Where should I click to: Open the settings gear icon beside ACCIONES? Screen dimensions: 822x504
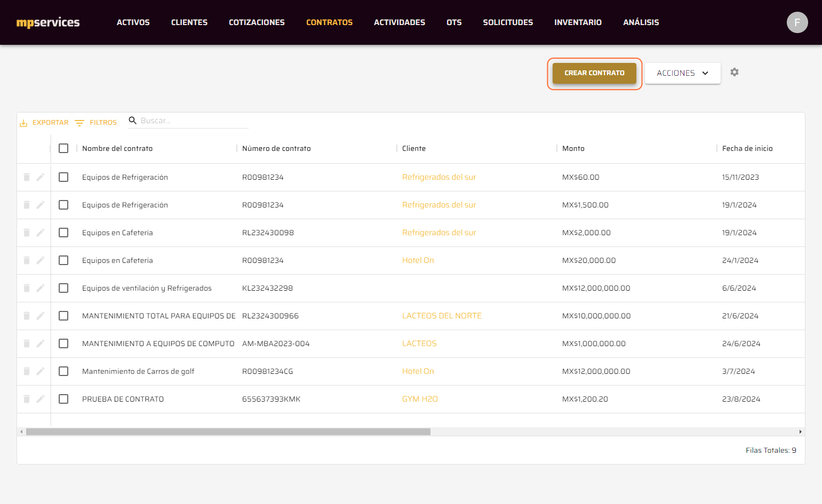point(735,72)
